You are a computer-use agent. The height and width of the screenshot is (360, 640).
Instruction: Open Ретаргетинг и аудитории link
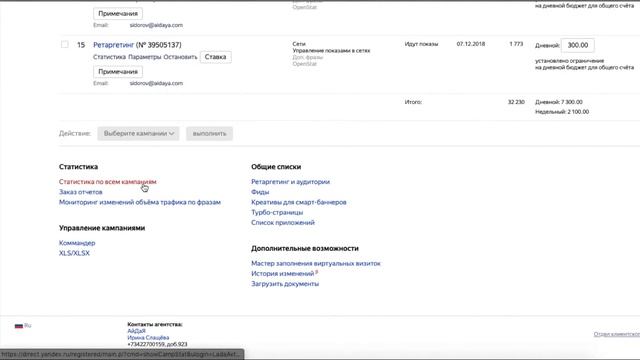click(291, 182)
